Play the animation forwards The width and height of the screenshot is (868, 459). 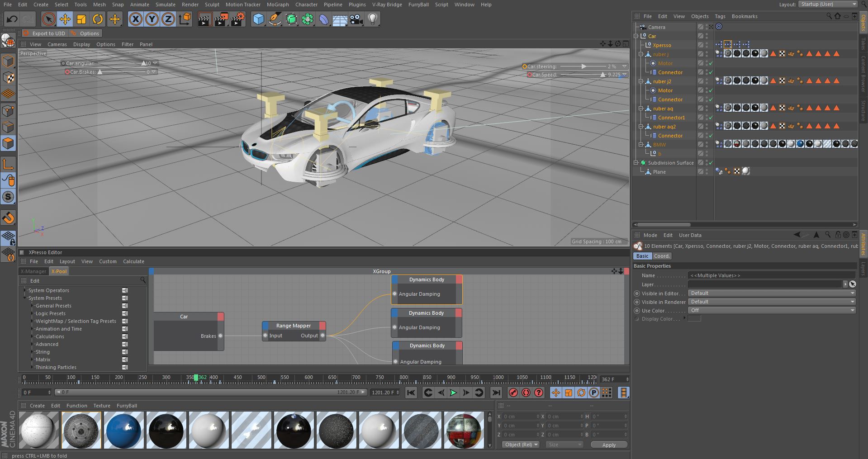tap(453, 393)
